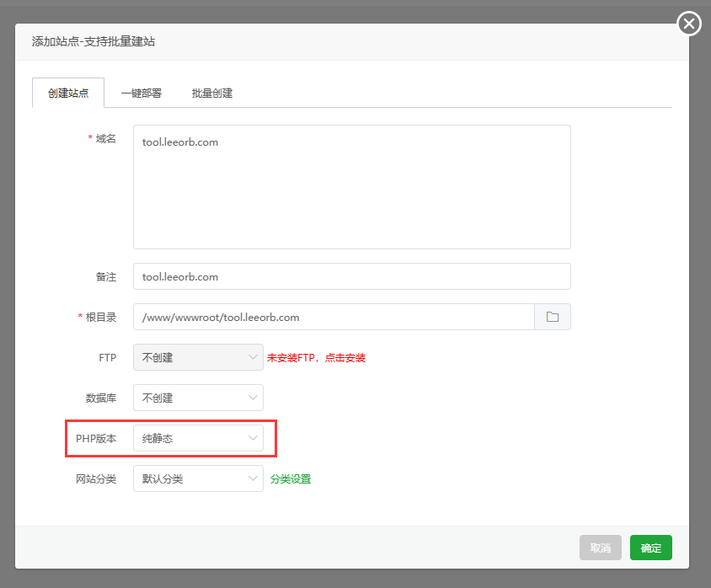Switch to the 一键部署 tab
This screenshot has height=588, width=711.
pos(141,93)
